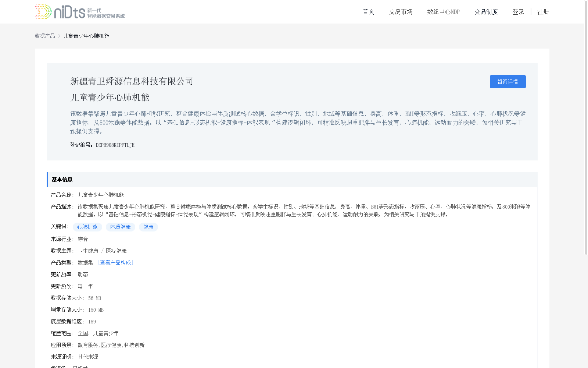The height and width of the screenshot is (368, 588).
Task: Click update frequency value 每一年
Action: [x=85, y=286]
